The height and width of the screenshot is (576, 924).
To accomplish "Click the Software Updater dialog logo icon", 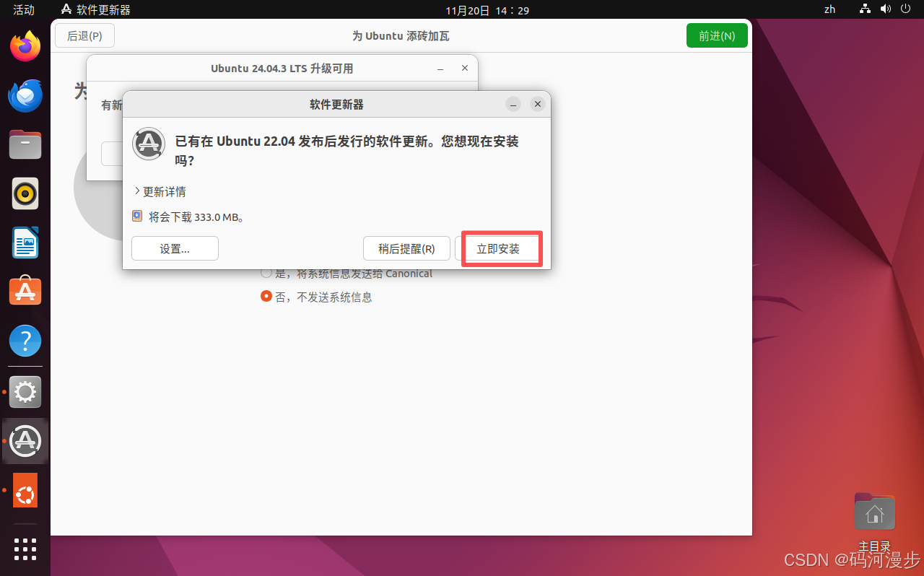I will pyautogui.click(x=149, y=143).
